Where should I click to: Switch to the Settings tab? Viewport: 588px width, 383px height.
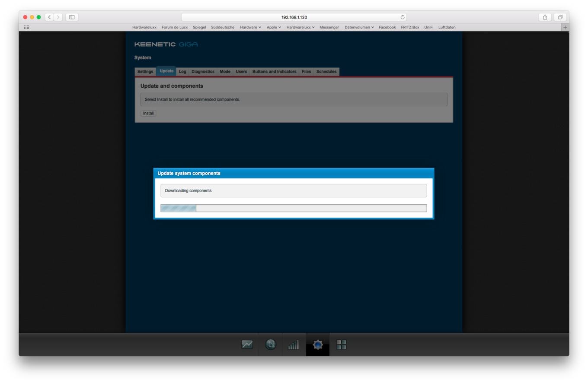(145, 72)
